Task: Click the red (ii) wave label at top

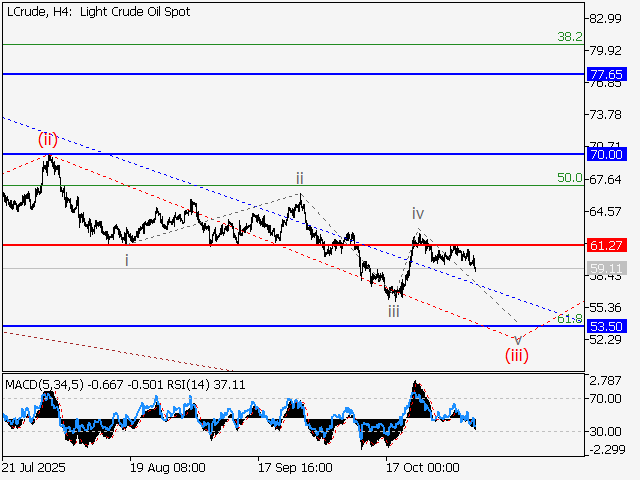Action: 49,139
